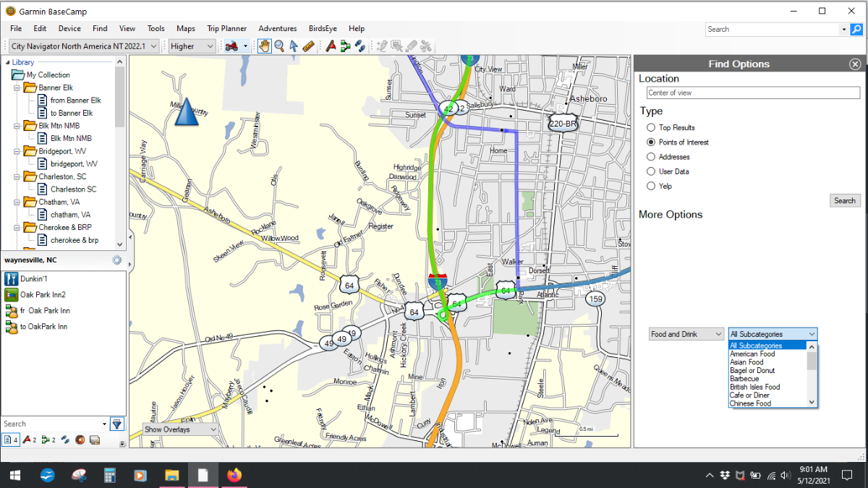Click the Dunkin'1 waypoint icon
The image size is (868, 488).
coord(11,278)
